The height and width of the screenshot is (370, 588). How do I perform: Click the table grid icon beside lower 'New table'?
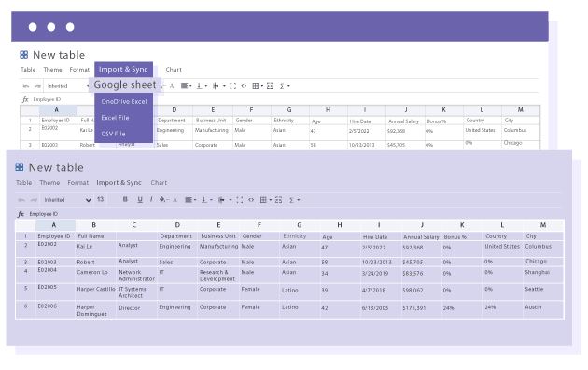(19, 167)
